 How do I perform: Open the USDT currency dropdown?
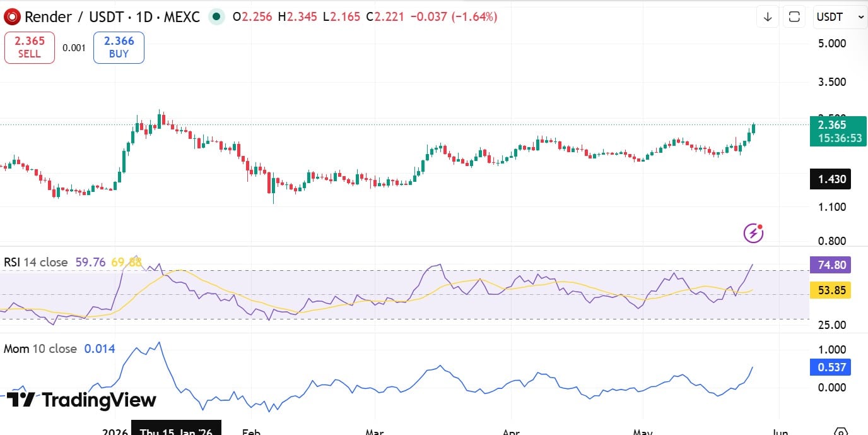tap(839, 17)
